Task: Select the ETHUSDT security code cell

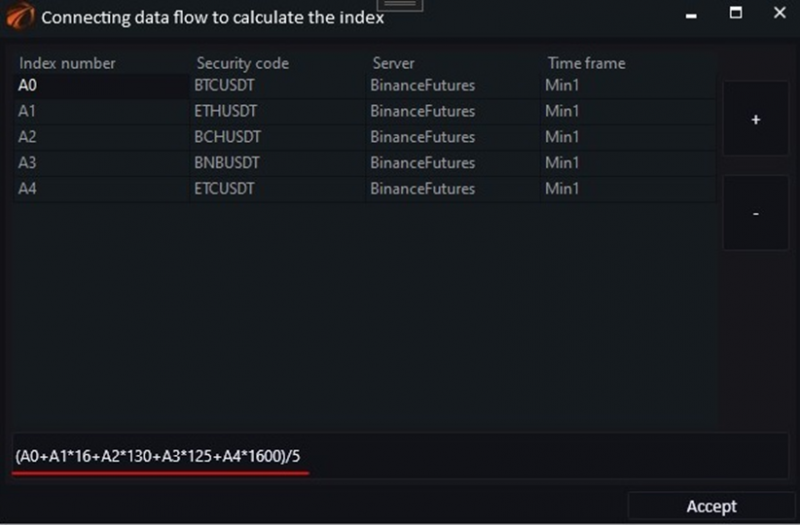Action: (x=277, y=111)
